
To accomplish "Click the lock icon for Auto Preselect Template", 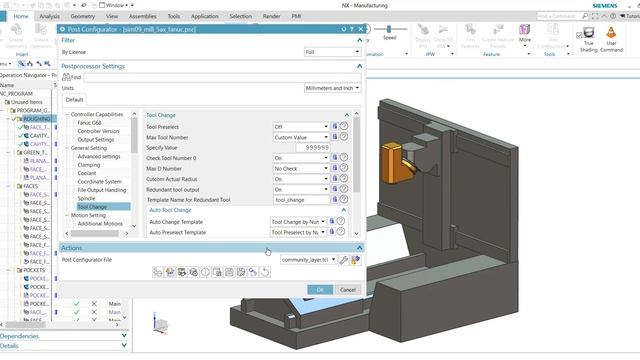I will click(331, 232).
